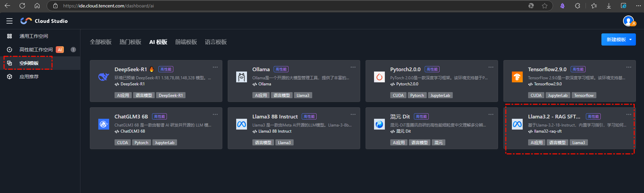The image size is (644, 193).
Task: Click the DeepSeek-R1 tag on DeepSeek card
Action: click(x=171, y=95)
